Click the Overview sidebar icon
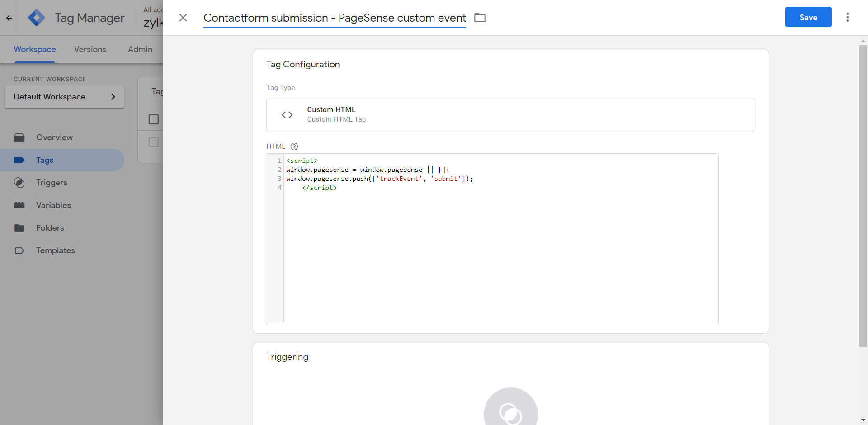The height and width of the screenshot is (425, 868). pos(19,137)
